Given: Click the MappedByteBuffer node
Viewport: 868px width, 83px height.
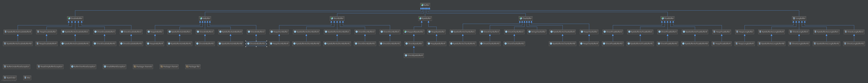Looking at the screenshot, I should [414, 32].
